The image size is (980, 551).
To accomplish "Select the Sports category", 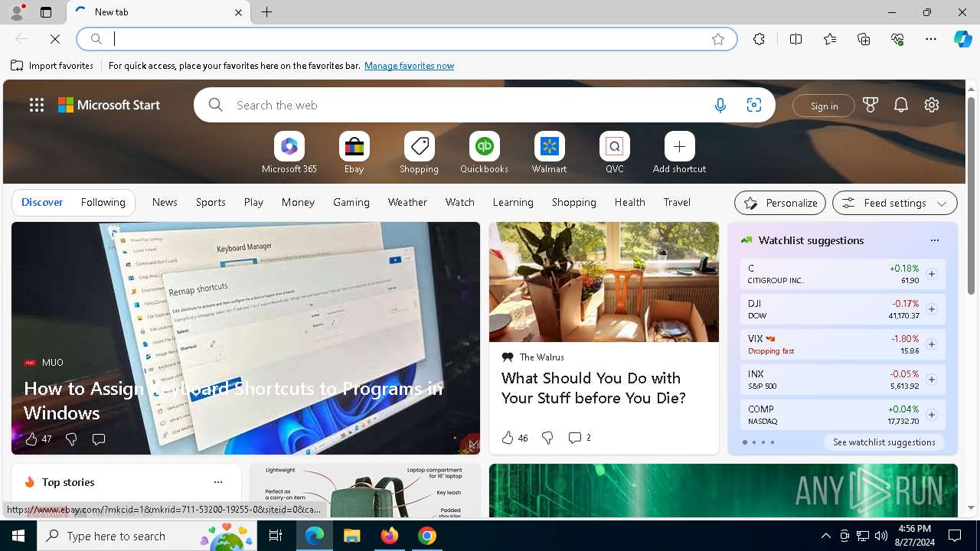I will 211,202.
